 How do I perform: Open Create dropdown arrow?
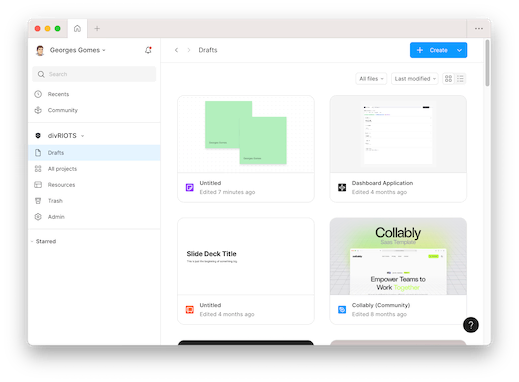[459, 50]
